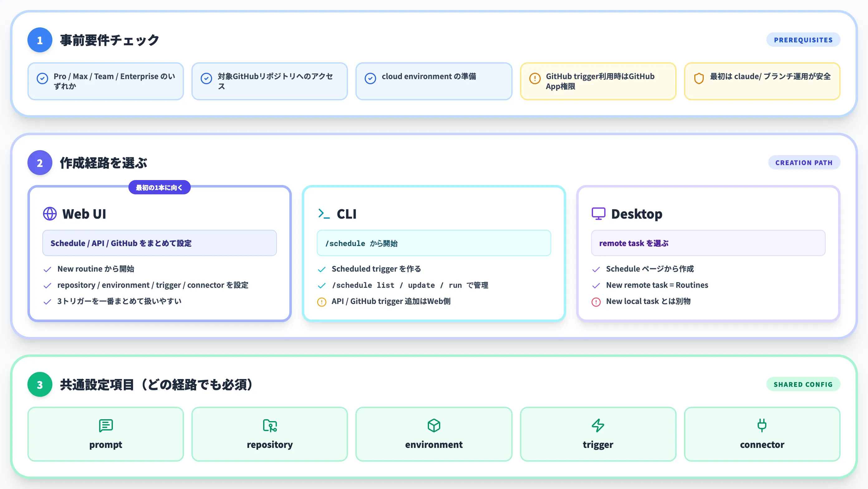Click the cube icon above environment

(434, 425)
